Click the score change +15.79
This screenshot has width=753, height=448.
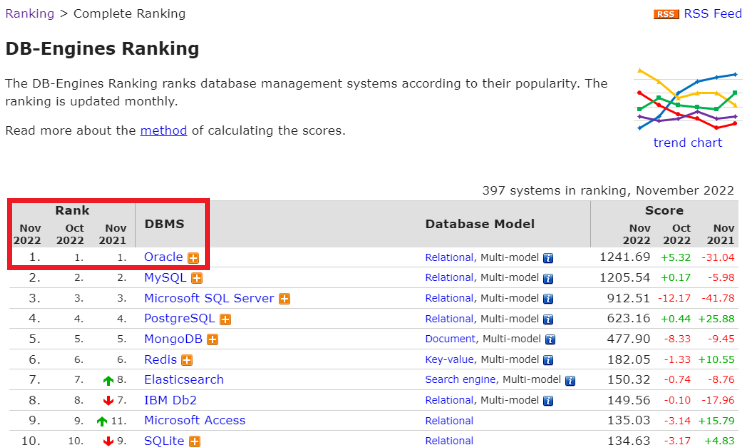717,421
